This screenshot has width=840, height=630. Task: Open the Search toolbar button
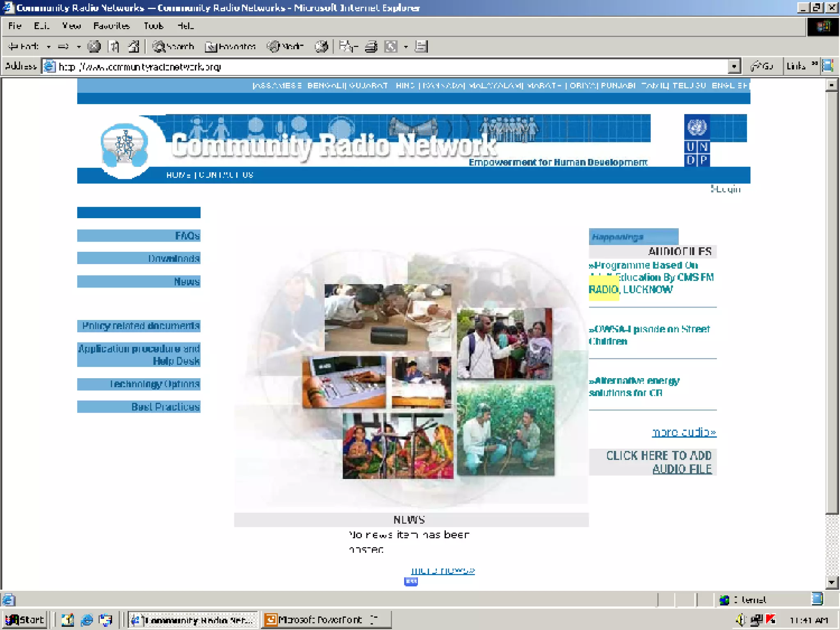173,47
